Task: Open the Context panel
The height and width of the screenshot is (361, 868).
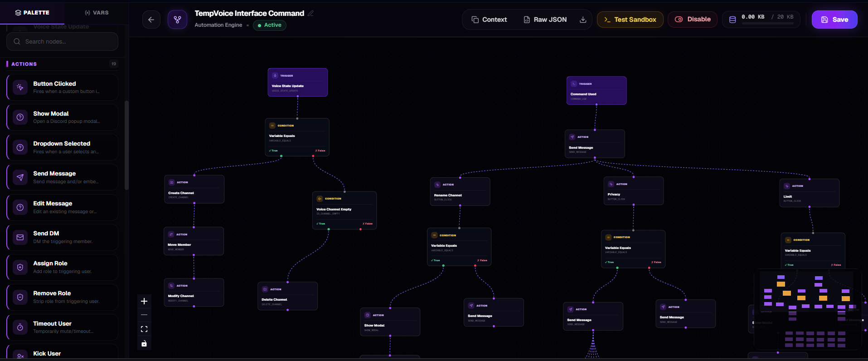Action: pos(489,20)
